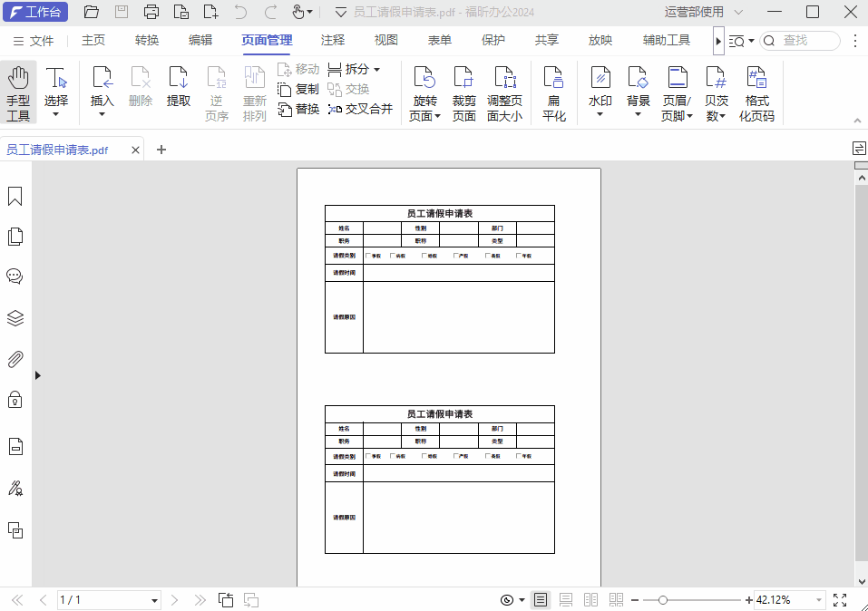Click the Workbench (工作台) button
The height and width of the screenshot is (611, 868).
click(34, 12)
